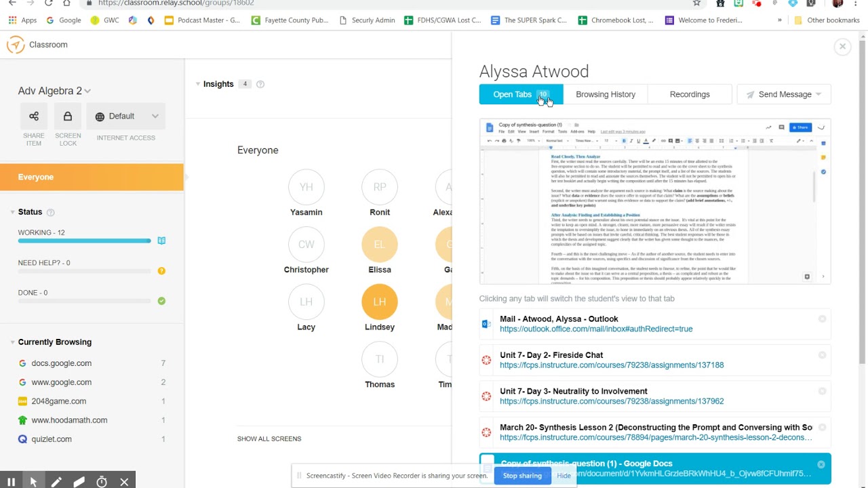The image size is (868, 488).
Task: Switch student to Unit 7 Day 2 Fireside Chat tab
Action: [655, 360]
